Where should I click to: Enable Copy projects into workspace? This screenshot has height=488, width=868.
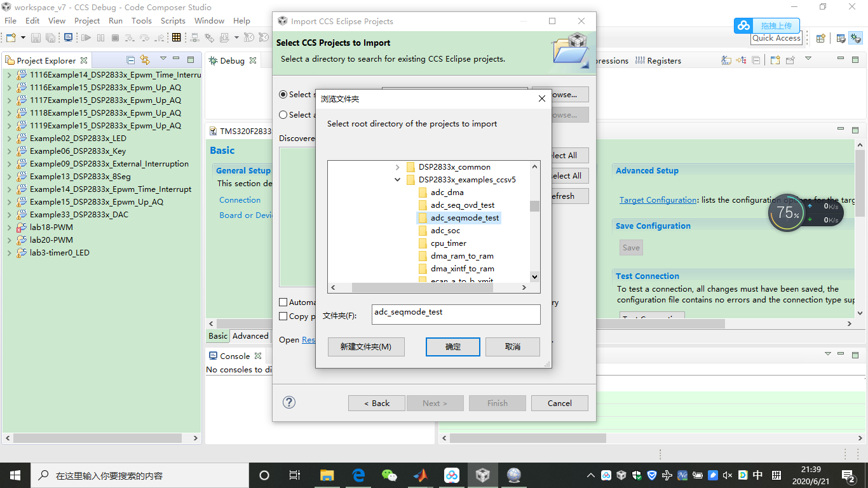click(283, 316)
